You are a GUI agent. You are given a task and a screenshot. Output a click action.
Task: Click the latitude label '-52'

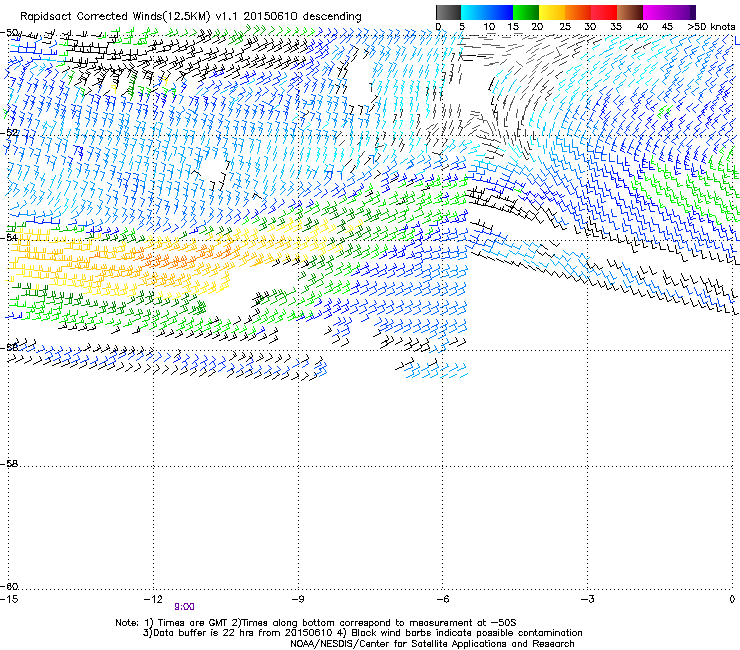9,133
